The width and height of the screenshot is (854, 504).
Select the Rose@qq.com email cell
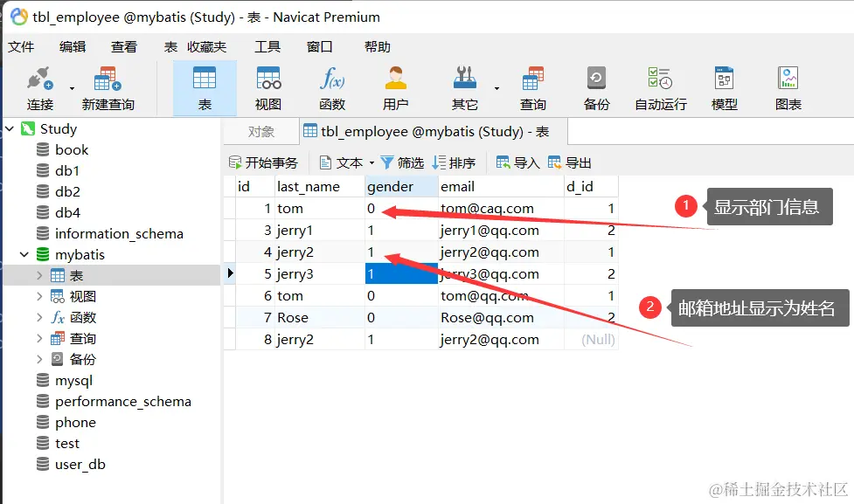pos(501,317)
